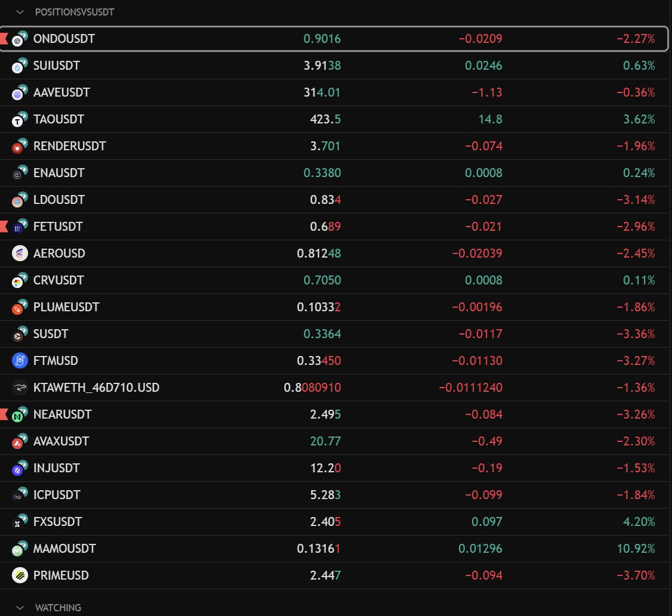Click the ONDOUSDT coin icon
This screenshot has height=616, width=672.
point(20,39)
